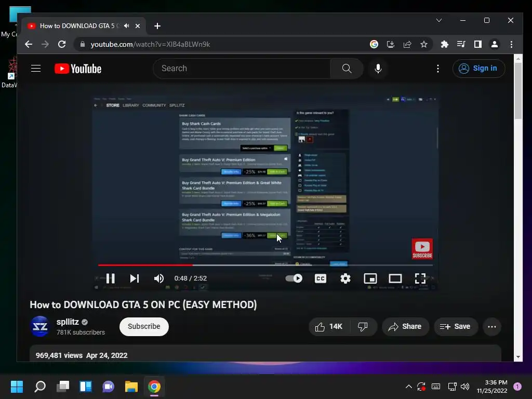
Task: Save the video to a playlist
Action: coord(455,326)
